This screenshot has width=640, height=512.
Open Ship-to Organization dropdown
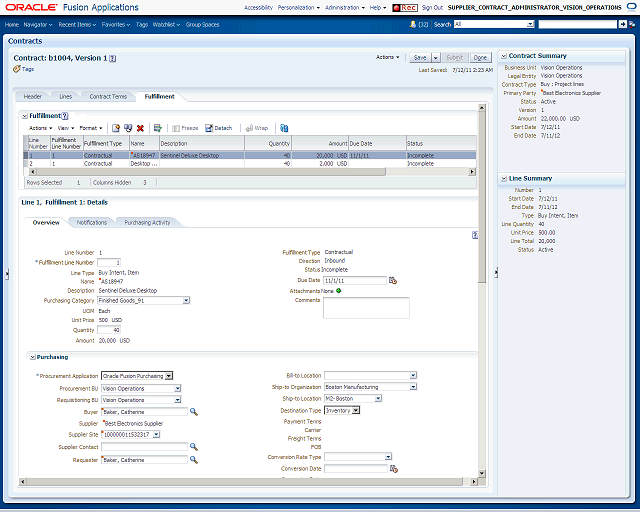(413, 387)
